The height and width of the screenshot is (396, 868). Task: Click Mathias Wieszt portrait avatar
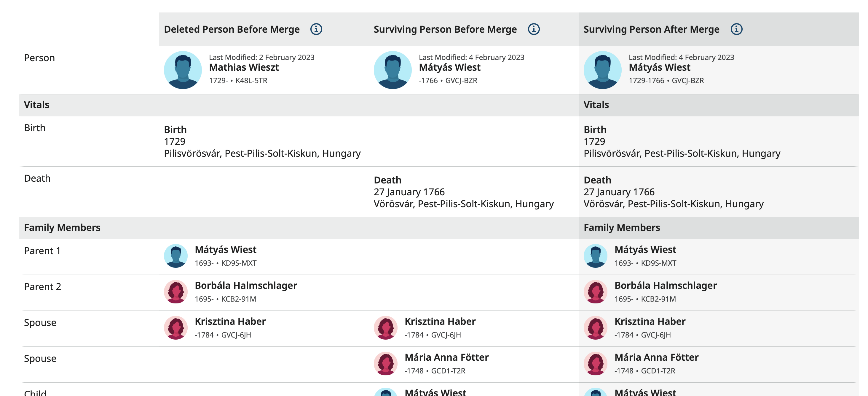[x=183, y=70]
